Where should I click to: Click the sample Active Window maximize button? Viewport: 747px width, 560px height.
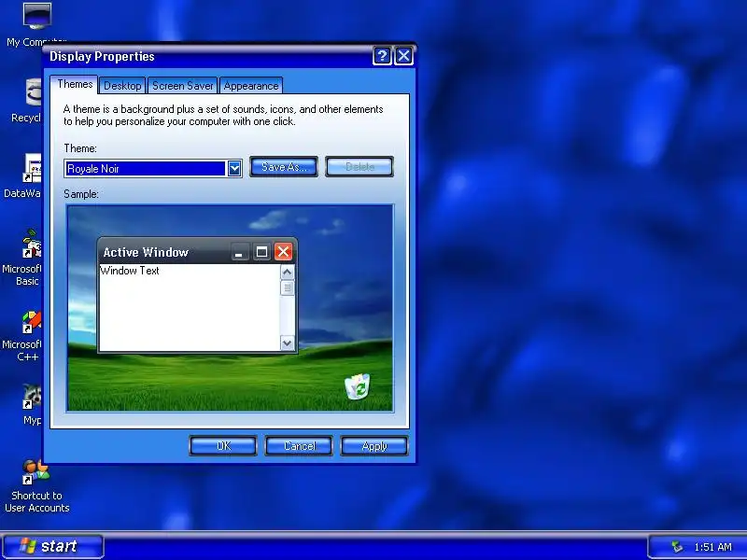pos(261,251)
